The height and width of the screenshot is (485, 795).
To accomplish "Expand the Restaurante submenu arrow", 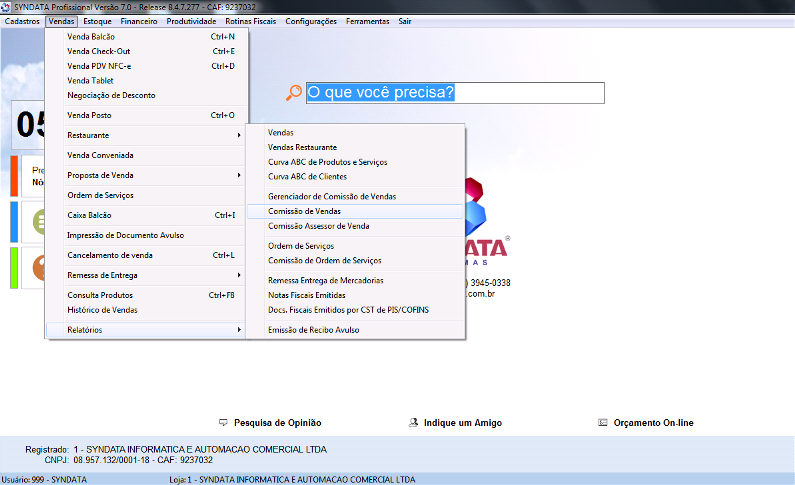I will [x=239, y=135].
